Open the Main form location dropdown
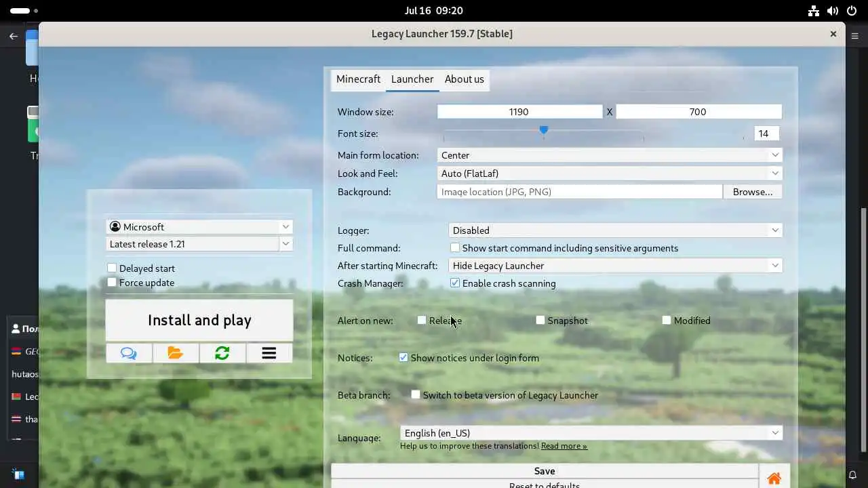 click(610, 155)
